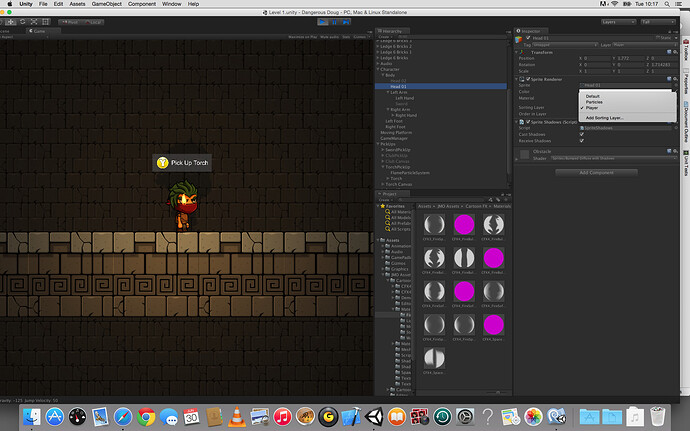The image size is (690, 431).
Task: Open the Window menu
Action: [171, 4]
